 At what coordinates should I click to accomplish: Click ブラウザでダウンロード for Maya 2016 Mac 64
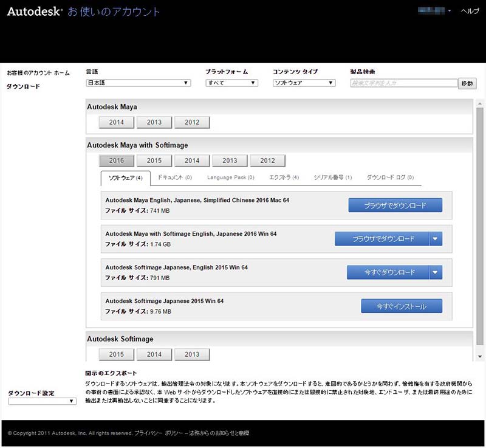[395, 205]
